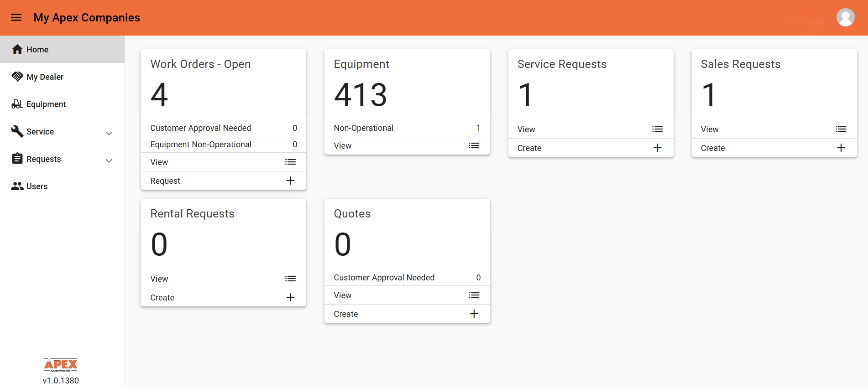Click the Service wrench icon
868x388 pixels.
(17, 131)
